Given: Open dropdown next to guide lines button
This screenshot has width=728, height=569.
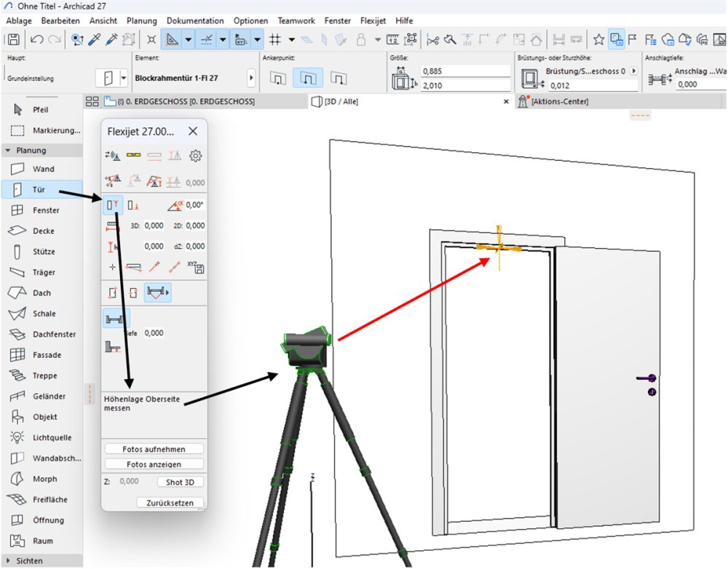Looking at the screenshot, I should (x=188, y=39).
